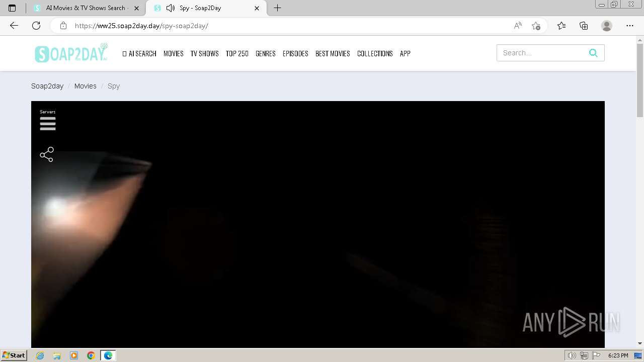Click the system clock 6:23 PM

[618, 355]
